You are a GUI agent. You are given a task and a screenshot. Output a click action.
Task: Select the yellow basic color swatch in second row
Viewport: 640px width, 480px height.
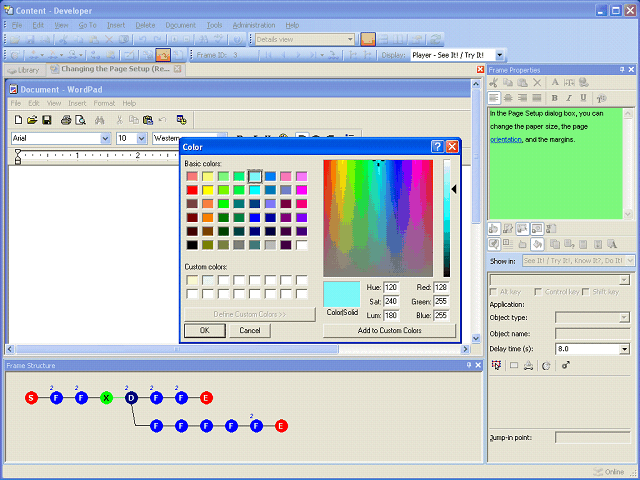point(208,190)
